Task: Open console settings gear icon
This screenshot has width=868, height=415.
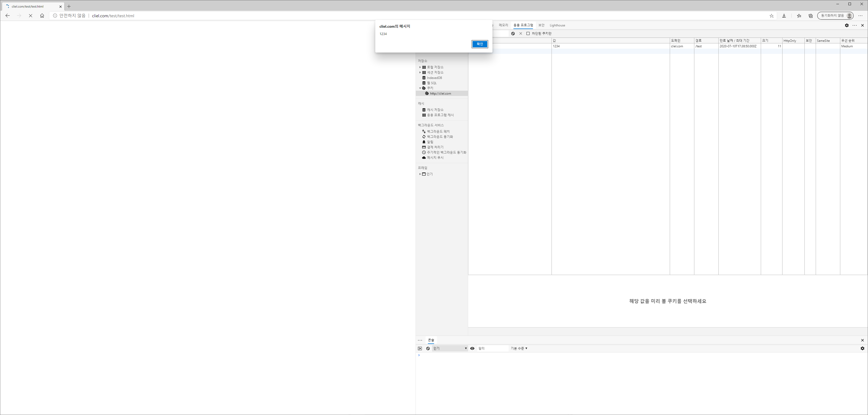Action: (862, 348)
